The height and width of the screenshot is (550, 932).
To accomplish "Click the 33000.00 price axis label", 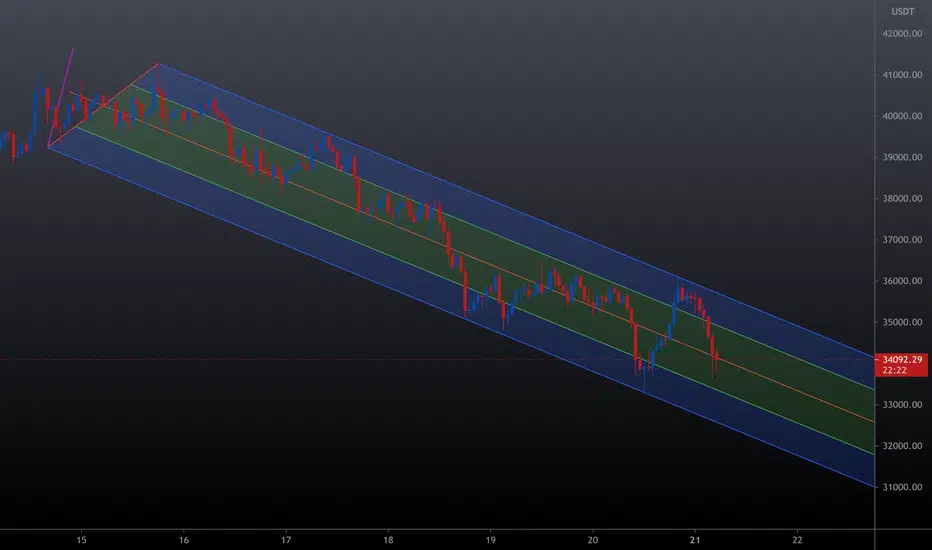I will (x=902, y=405).
